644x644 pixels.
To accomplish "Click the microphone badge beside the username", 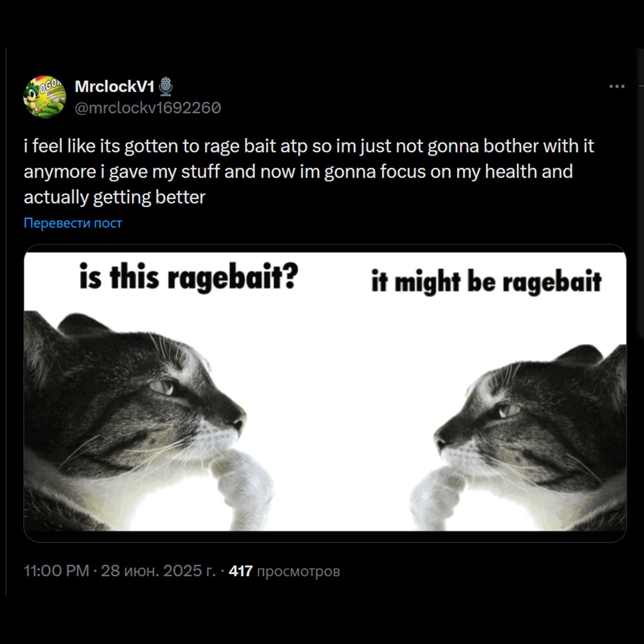I will [166, 87].
